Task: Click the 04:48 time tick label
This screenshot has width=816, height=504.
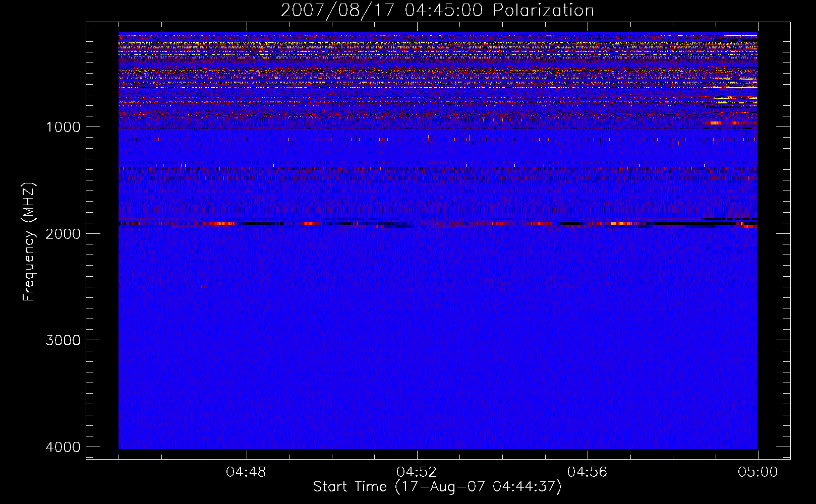Action: click(246, 472)
